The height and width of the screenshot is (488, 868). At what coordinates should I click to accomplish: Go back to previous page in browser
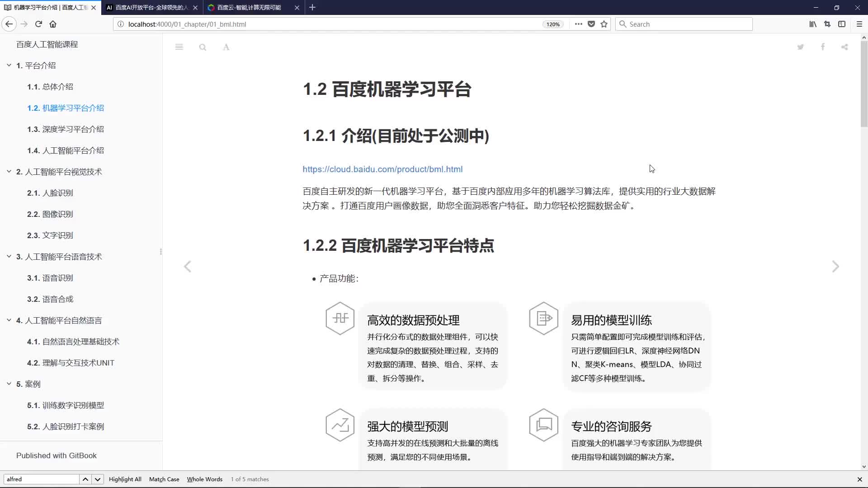9,24
